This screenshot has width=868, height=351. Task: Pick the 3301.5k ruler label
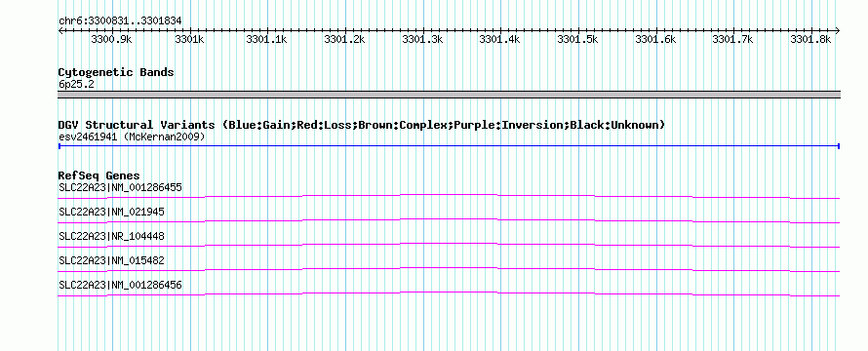click(578, 39)
